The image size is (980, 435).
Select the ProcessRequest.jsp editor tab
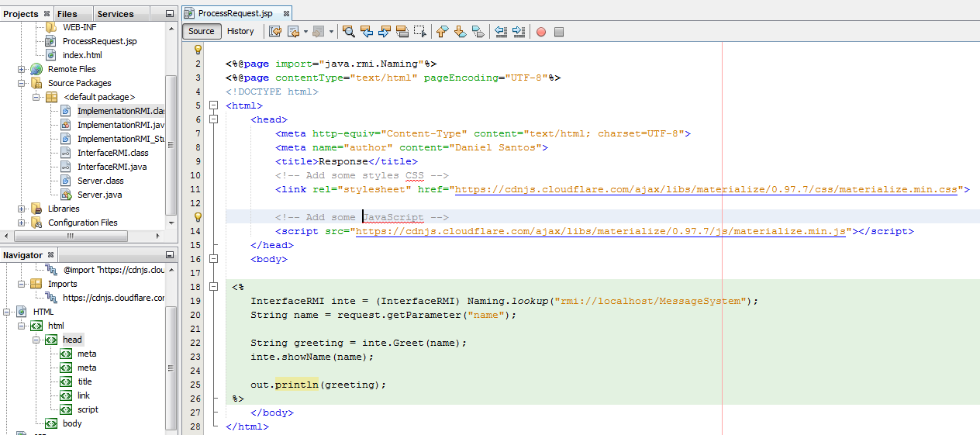click(236, 13)
